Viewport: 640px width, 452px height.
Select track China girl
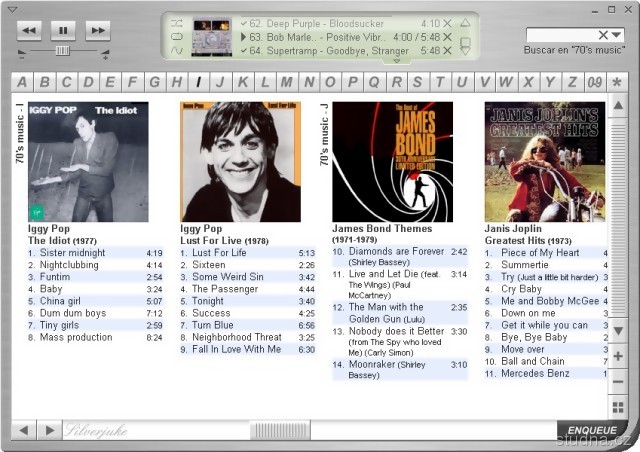pyautogui.click(x=95, y=301)
